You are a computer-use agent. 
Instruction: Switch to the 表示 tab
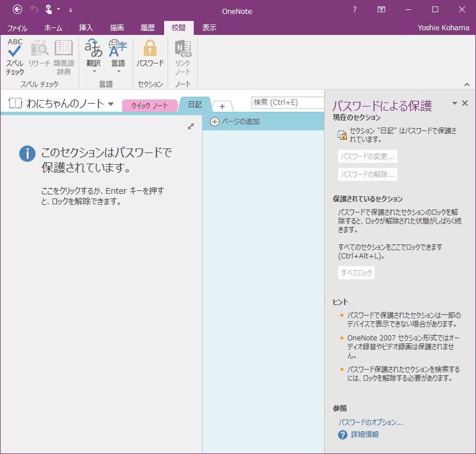click(209, 28)
